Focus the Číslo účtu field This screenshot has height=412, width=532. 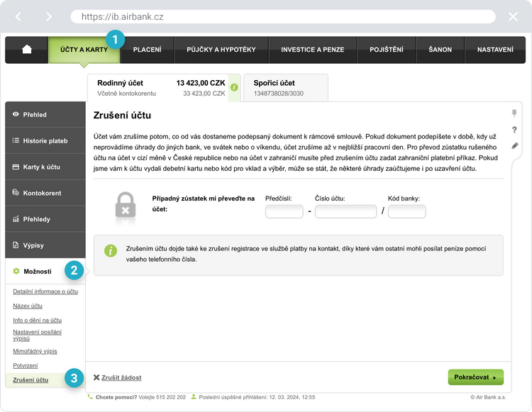[x=345, y=211]
